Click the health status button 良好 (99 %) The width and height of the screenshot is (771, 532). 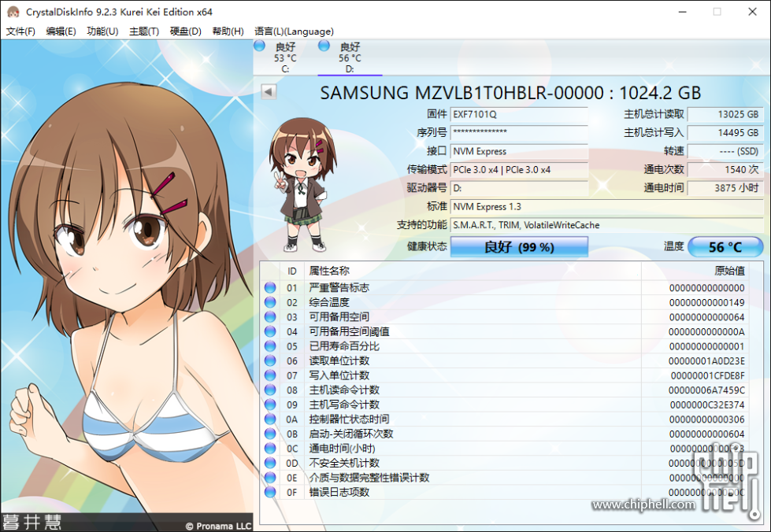click(519, 246)
